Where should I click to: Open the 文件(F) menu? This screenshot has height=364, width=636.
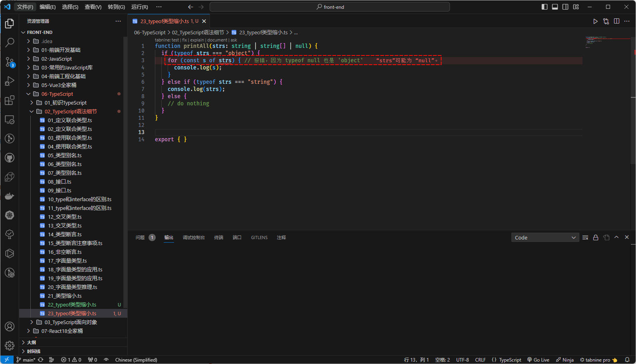25,7
